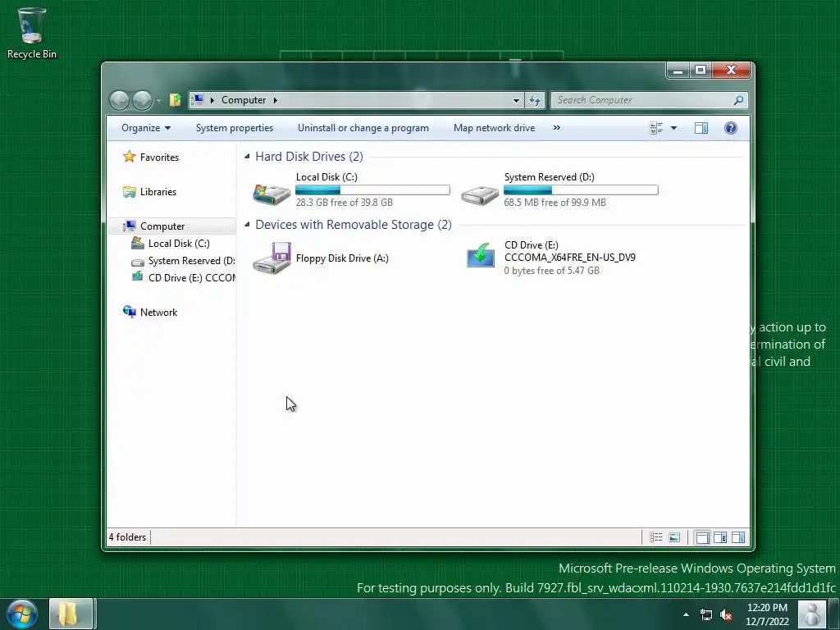
Task: Click user tile at taskbar right end
Action: [x=811, y=614]
